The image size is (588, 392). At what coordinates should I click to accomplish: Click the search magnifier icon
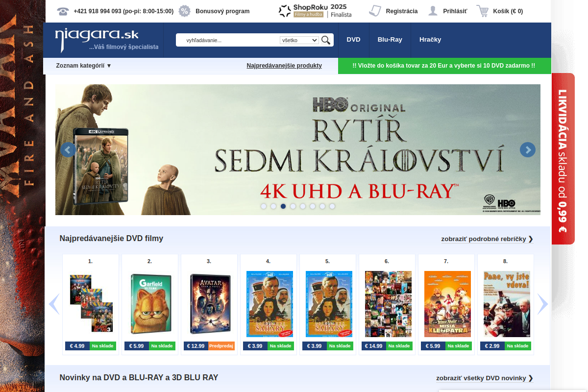[326, 40]
